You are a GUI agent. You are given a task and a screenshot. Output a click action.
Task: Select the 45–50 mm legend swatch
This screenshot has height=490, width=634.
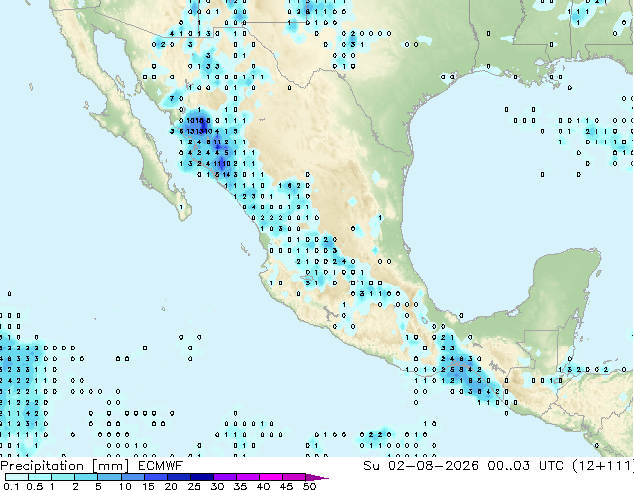pyautogui.click(x=294, y=477)
